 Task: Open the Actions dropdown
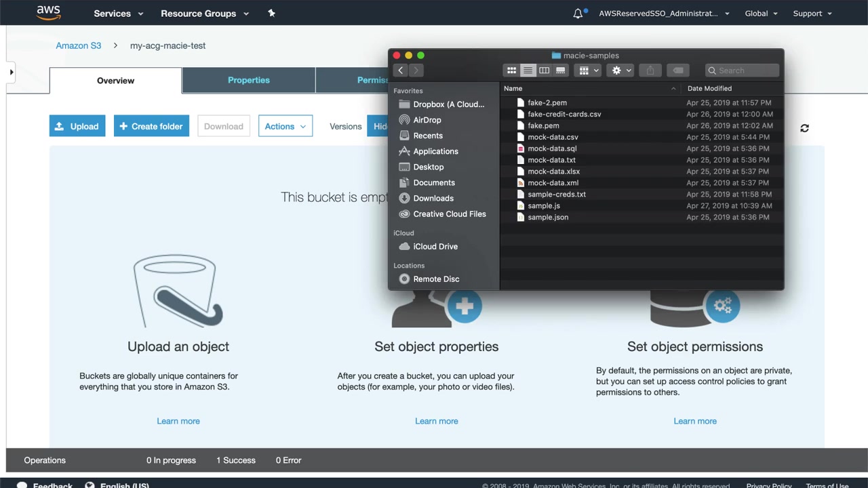(x=285, y=126)
